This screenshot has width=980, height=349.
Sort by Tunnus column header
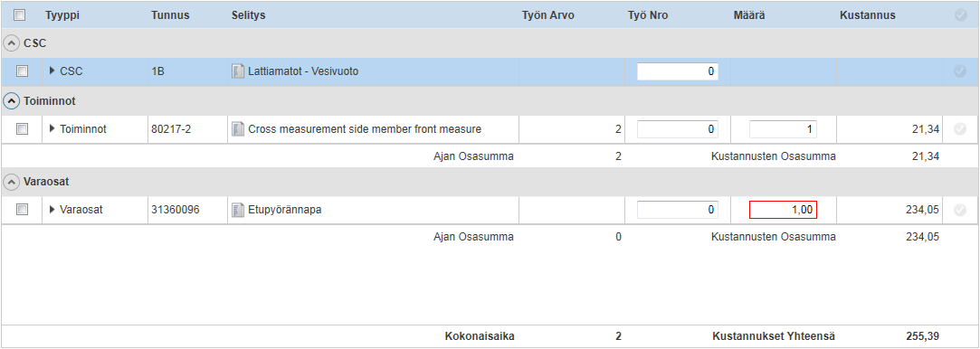click(170, 15)
